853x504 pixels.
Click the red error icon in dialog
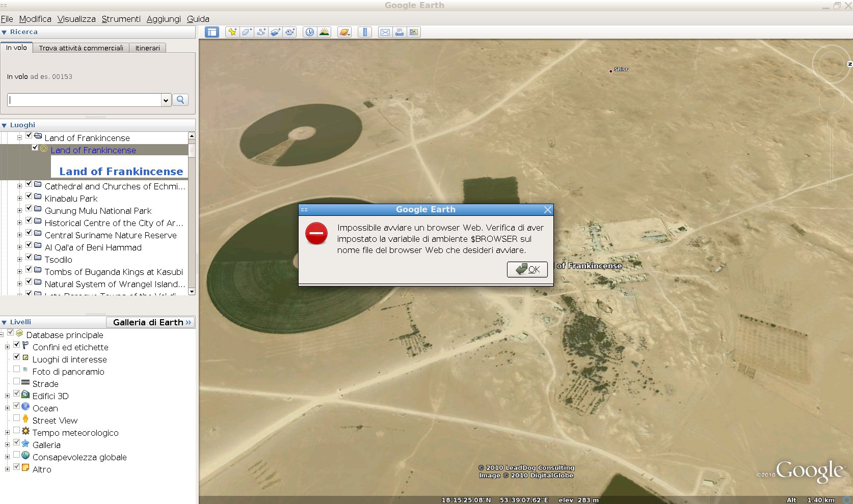(316, 234)
